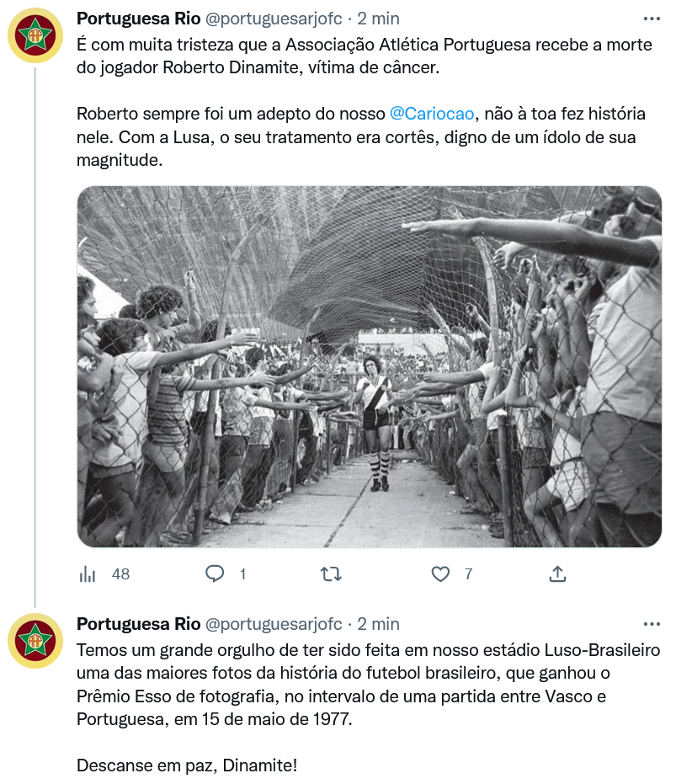Open the second tweet's 2 min timestamp

[x=378, y=624]
